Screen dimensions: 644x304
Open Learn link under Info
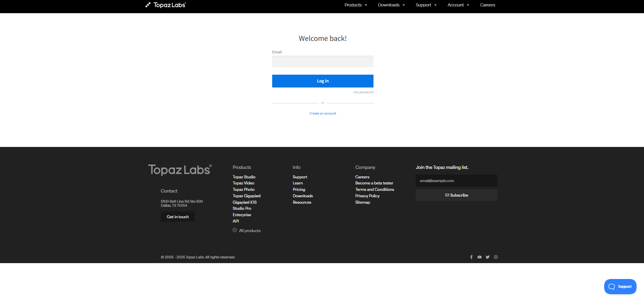(x=298, y=183)
